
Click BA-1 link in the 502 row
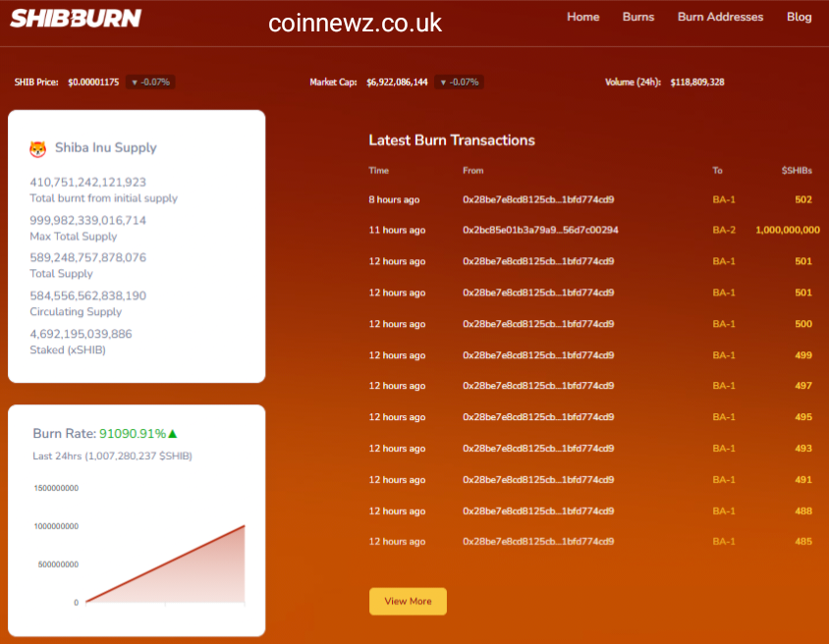pyautogui.click(x=724, y=199)
